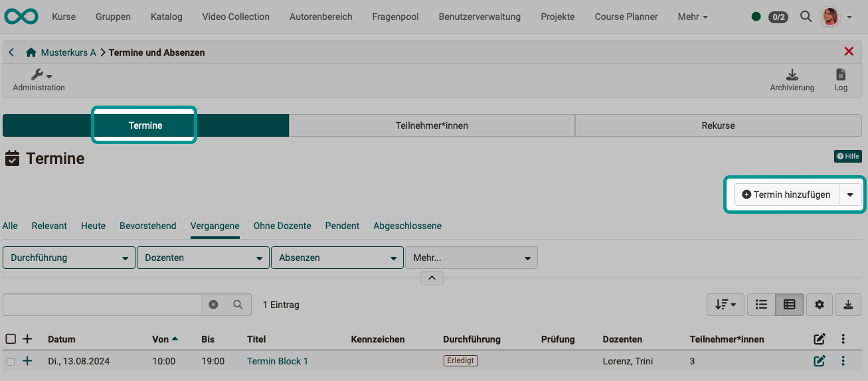Select the Alle filter tab
The image size is (868, 381).
(10, 226)
